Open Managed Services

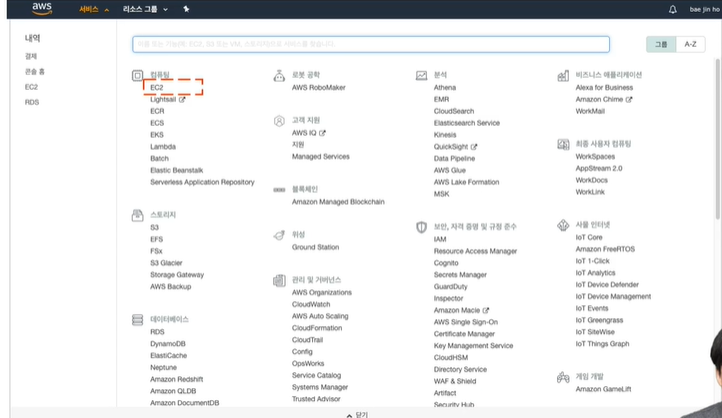(x=320, y=157)
